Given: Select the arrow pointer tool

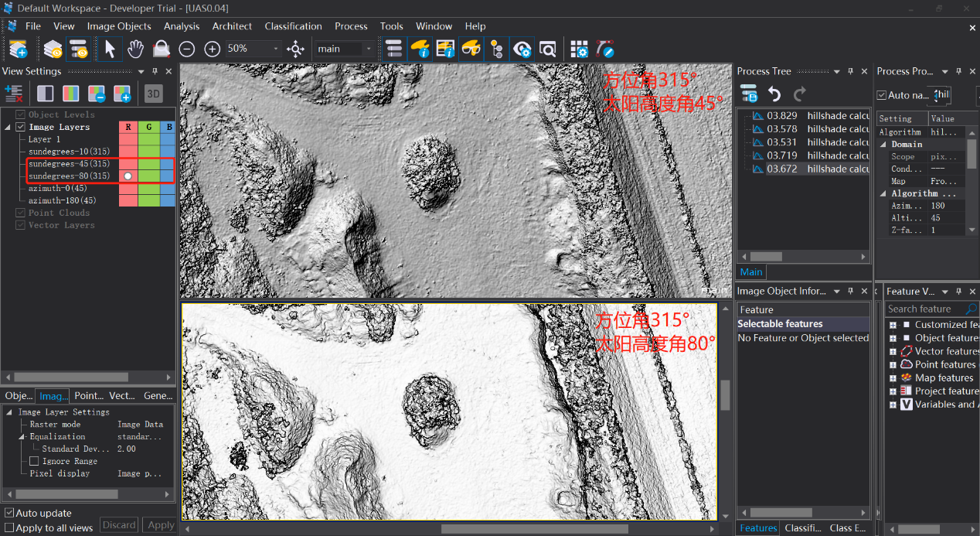Looking at the screenshot, I should pos(110,49).
